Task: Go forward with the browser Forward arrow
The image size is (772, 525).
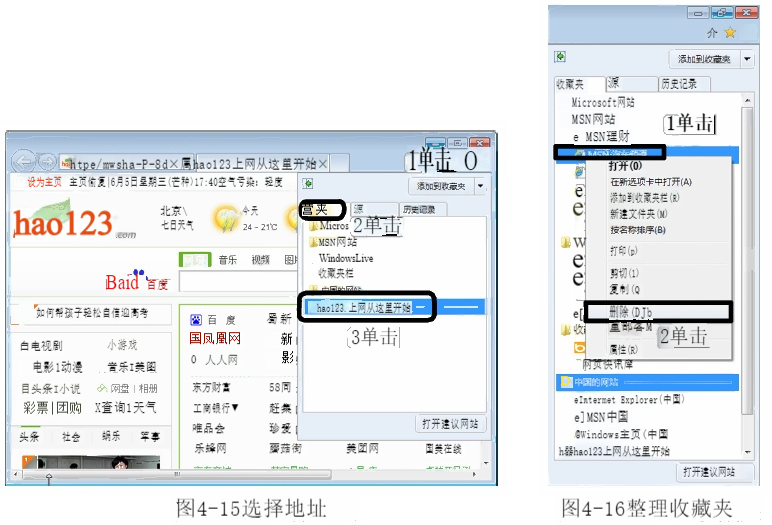Action: coord(47,161)
